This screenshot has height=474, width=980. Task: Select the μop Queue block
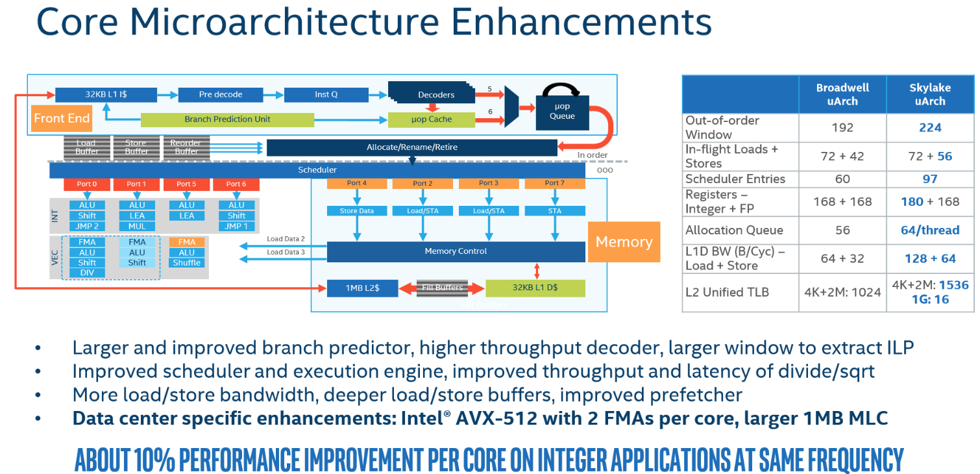pos(562,112)
